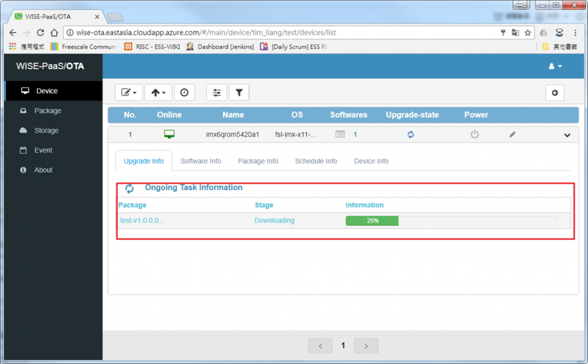Image resolution: width=588 pixels, height=364 pixels.
Task: Click the green online monitor icon
Action: [x=169, y=135]
